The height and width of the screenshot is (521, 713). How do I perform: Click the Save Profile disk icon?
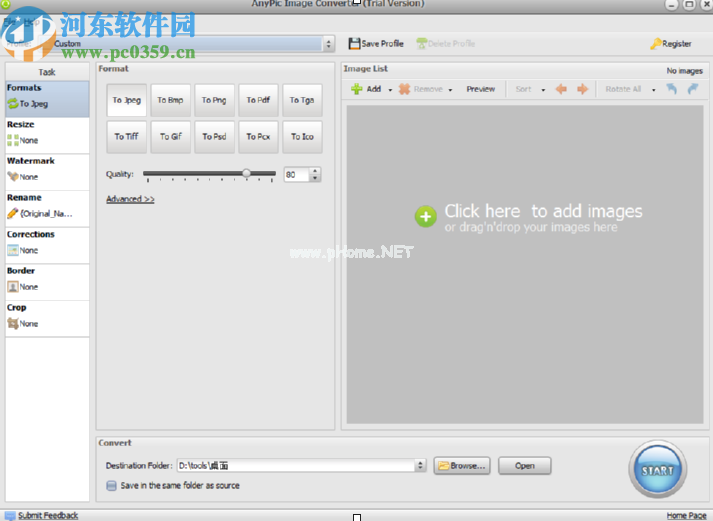[354, 44]
